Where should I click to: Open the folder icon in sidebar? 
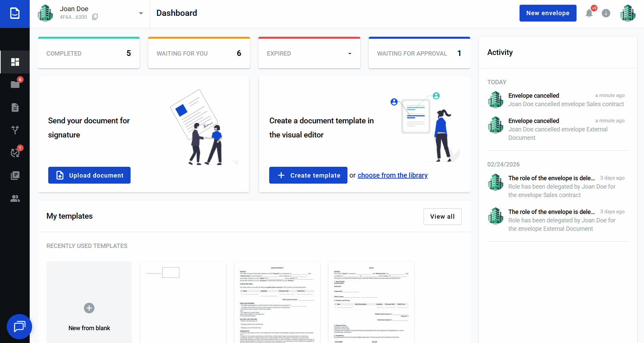coord(15,84)
